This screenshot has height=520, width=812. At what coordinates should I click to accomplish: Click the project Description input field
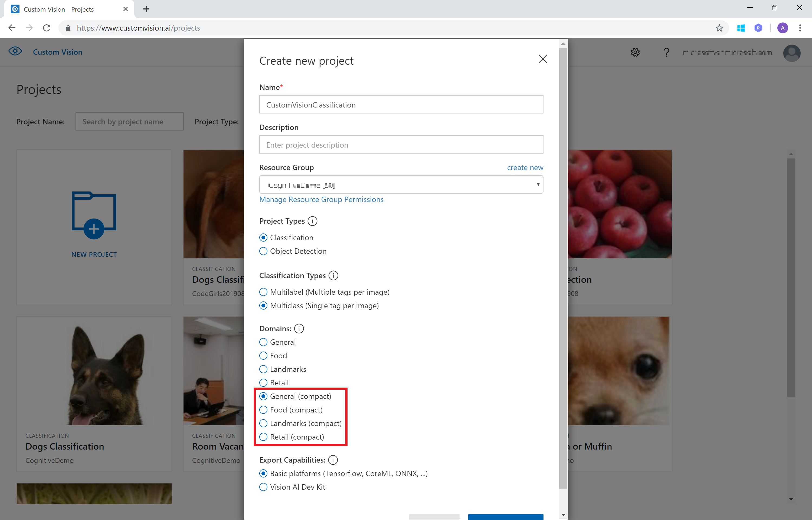tap(401, 145)
